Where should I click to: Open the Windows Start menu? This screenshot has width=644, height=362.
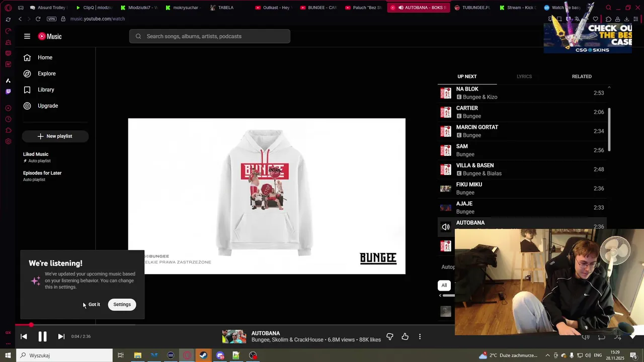point(8,355)
